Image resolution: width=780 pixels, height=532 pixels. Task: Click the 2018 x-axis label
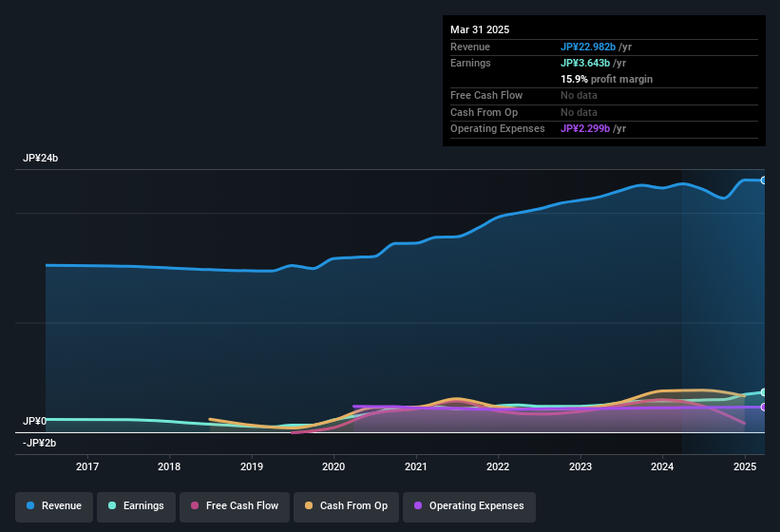(169, 466)
